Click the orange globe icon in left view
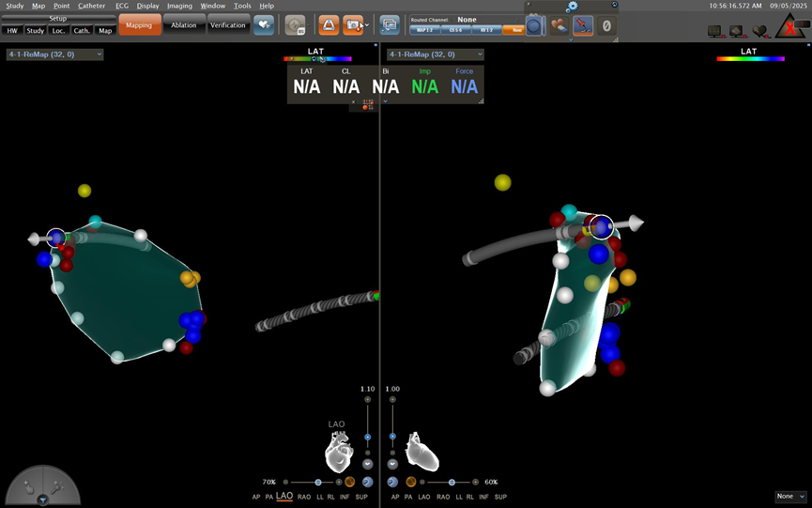The image size is (812, 508). tap(350, 482)
